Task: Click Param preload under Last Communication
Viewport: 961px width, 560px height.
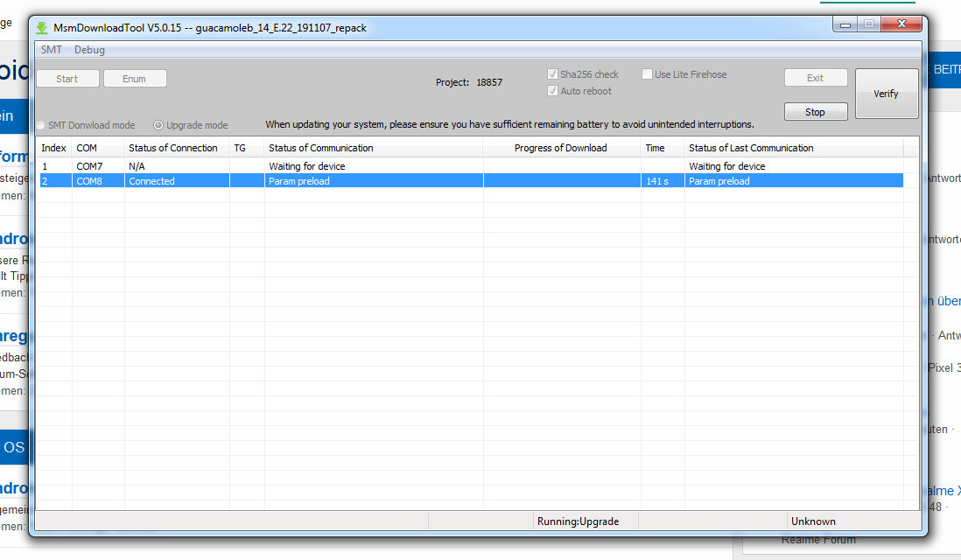Action: pos(793,181)
